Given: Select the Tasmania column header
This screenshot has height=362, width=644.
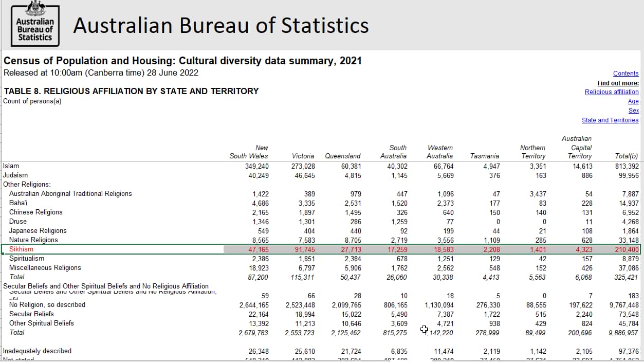Looking at the screenshot, I should [484, 156].
